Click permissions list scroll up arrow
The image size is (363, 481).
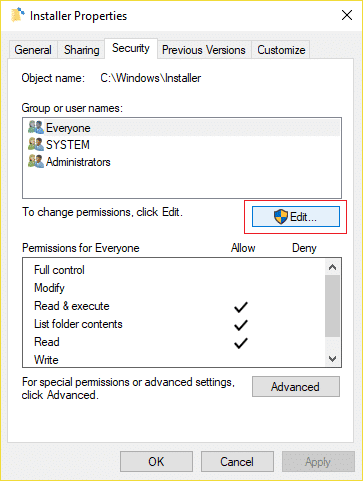pos(332,267)
